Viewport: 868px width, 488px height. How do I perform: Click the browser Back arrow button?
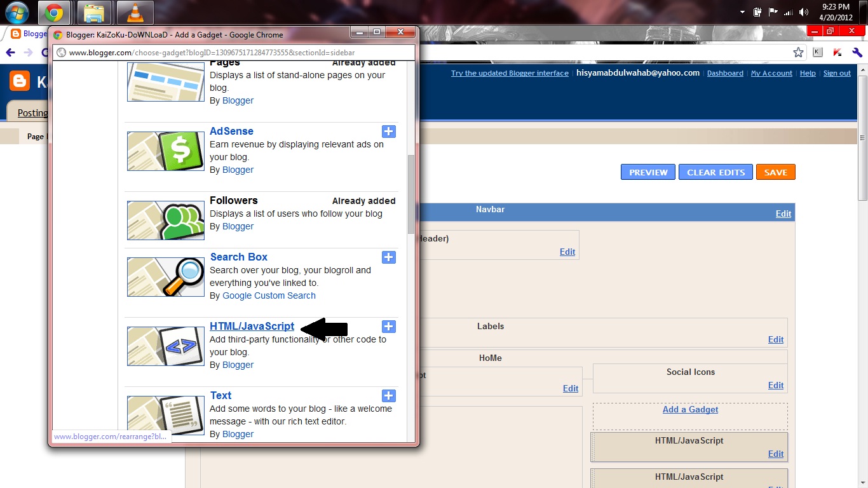[x=10, y=53]
